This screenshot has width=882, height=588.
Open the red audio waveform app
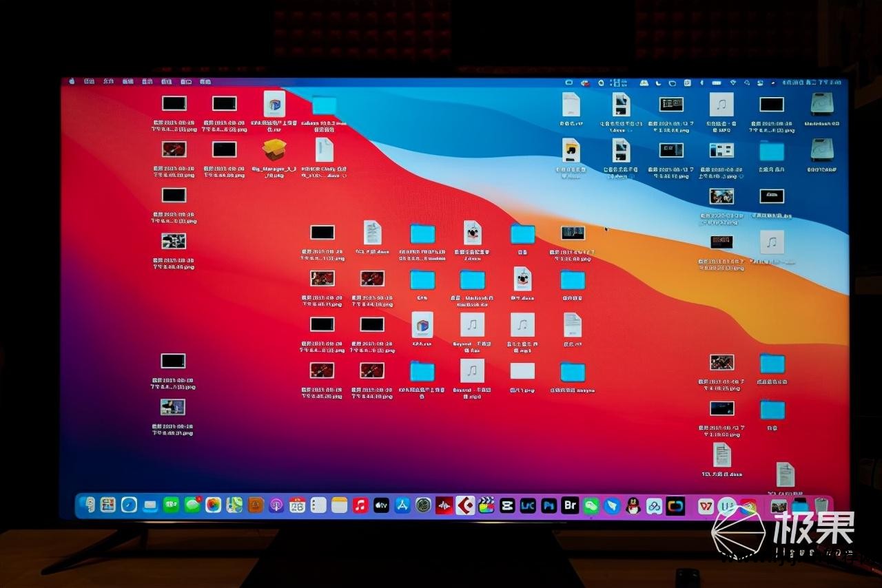(x=444, y=505)
